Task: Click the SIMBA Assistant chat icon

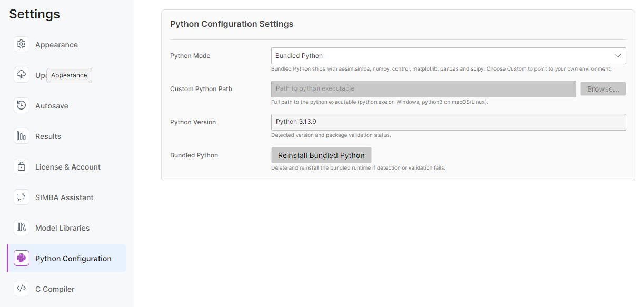Action: click(22, 197)
